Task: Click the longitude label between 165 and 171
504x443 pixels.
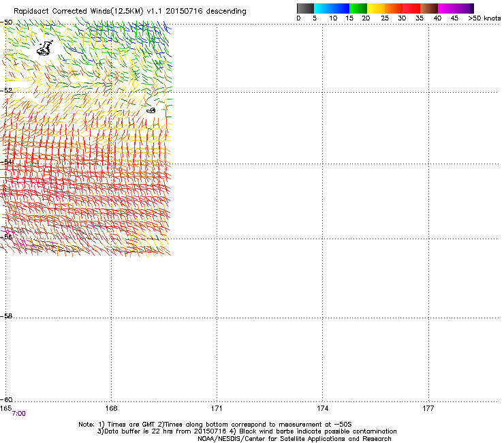Action: click(111, 408)
